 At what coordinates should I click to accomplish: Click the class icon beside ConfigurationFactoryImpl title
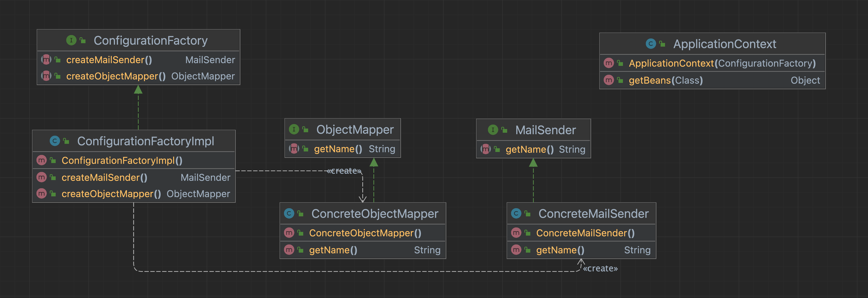[55, 141]
